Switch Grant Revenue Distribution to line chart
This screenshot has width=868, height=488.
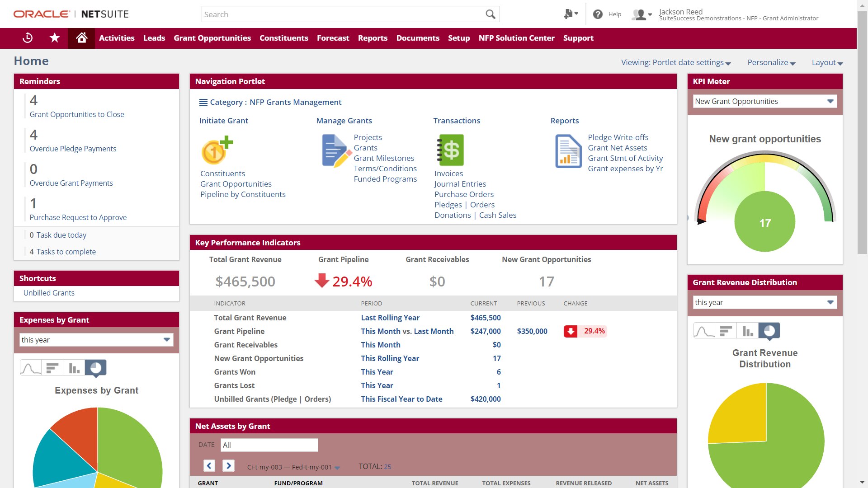tap(704, 331)
